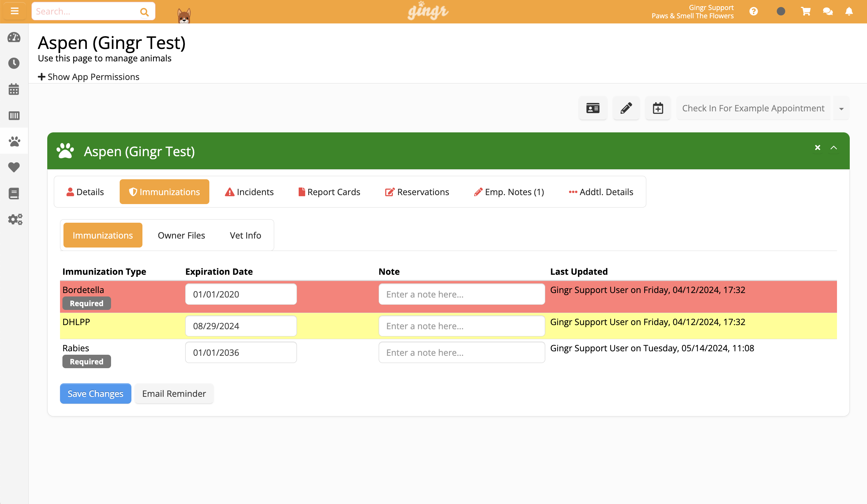
Task: Click the Rabies label
Action: [x=76, y=348]
